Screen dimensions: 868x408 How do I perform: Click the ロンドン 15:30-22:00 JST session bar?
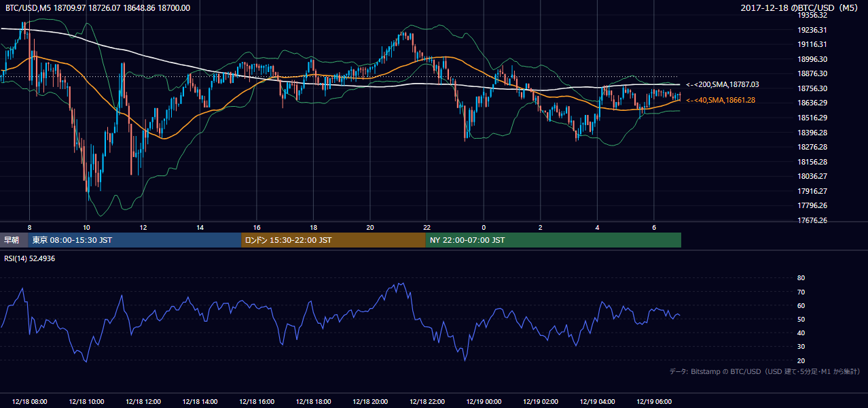333,240
